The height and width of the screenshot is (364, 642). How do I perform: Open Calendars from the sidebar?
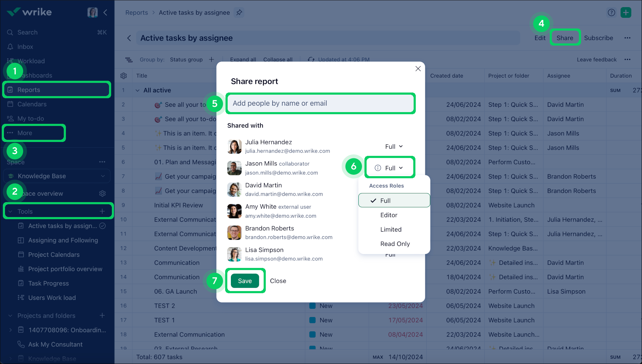pyautogui.click(x=32, y=104)
